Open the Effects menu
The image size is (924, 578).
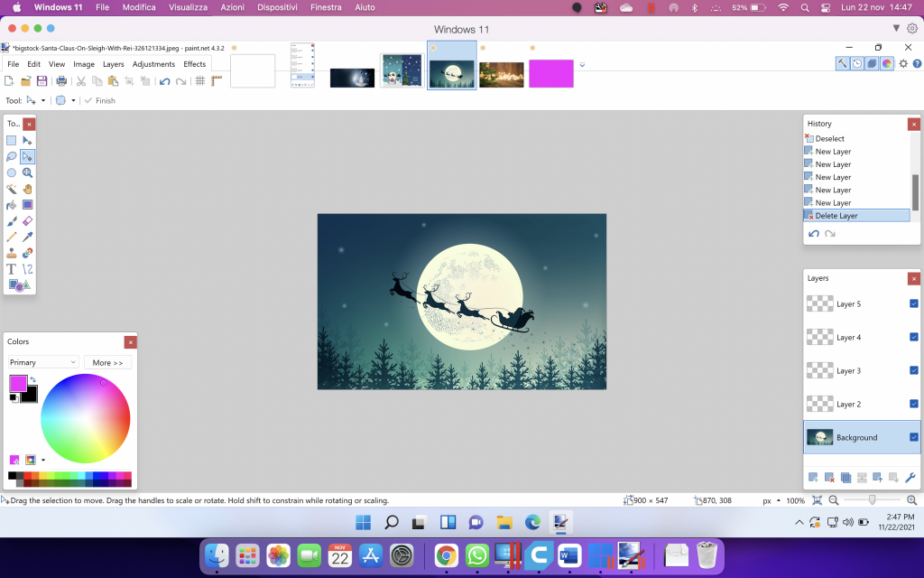click(x=195, y=64)
